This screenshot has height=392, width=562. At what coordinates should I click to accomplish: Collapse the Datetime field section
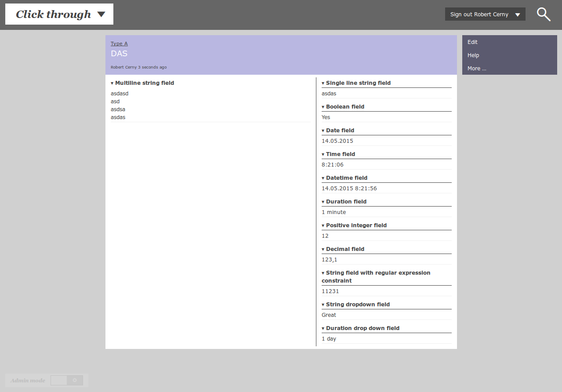(x=323, y=178)
